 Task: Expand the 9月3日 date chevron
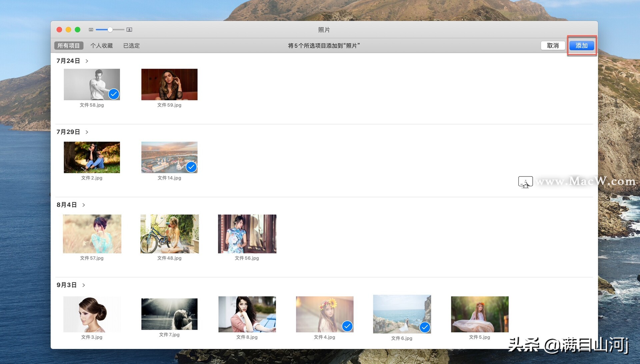coord(84,285)
